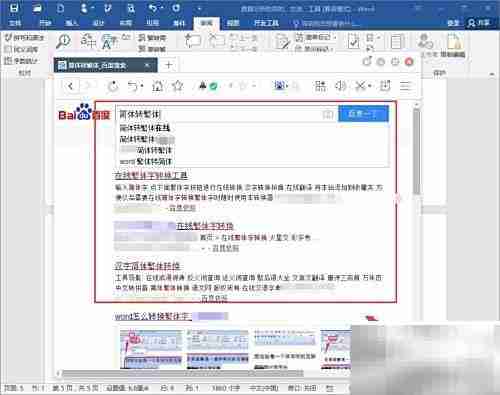Click the Translate icon in Review ribbon
Image resolution: width=500 pixels, height=395 pixels.
click(88, 41)
